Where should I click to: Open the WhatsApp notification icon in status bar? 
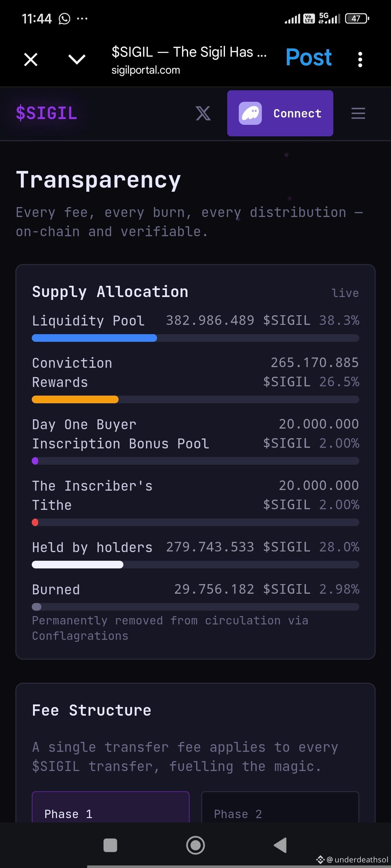click(64, 19)
